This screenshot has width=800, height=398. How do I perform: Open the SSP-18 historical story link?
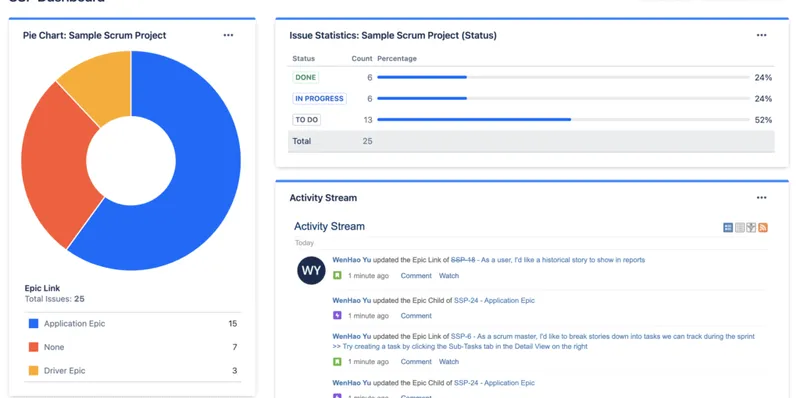(x=548, y=260)
